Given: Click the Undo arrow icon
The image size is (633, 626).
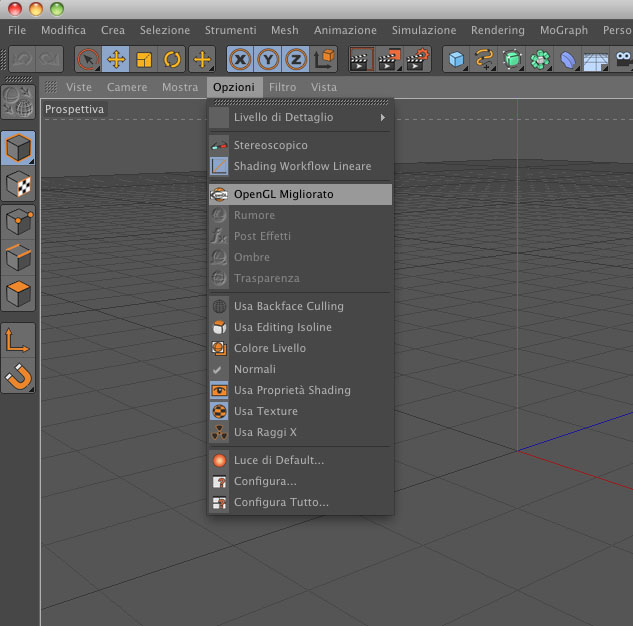Looking at the screenshot, I should point(23,59).
